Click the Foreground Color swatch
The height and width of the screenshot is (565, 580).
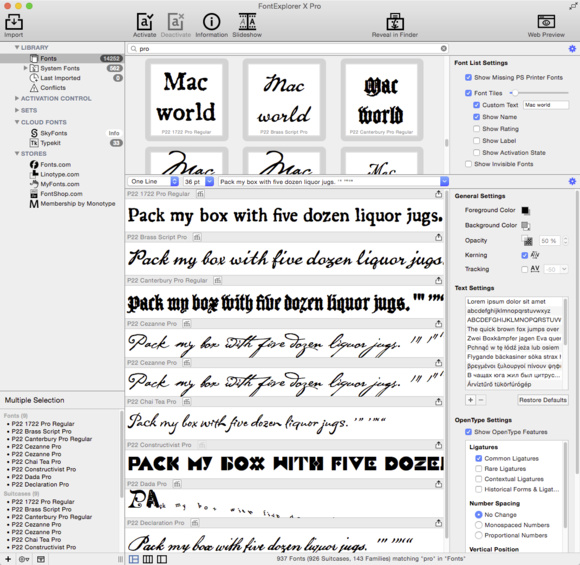click(x=525, y=210)
